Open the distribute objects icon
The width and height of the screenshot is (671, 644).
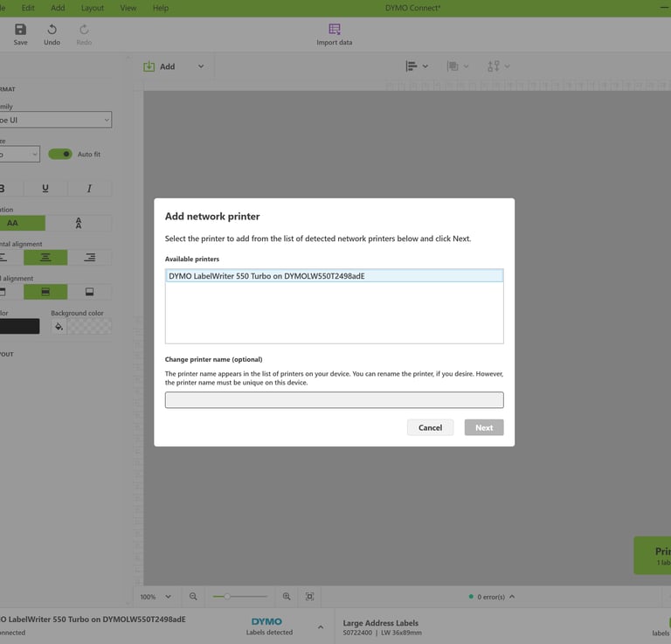pyautogui.click(x=494, y=66)
